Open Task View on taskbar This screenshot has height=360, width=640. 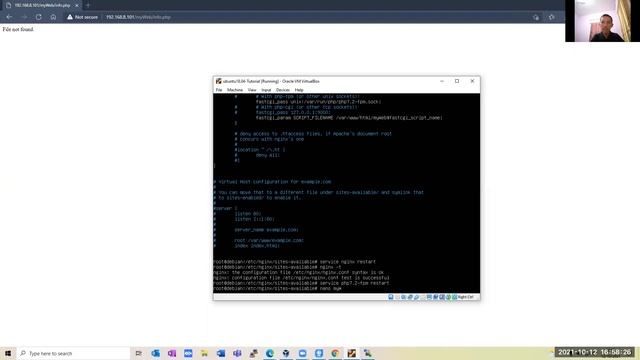tap(139, 353)
